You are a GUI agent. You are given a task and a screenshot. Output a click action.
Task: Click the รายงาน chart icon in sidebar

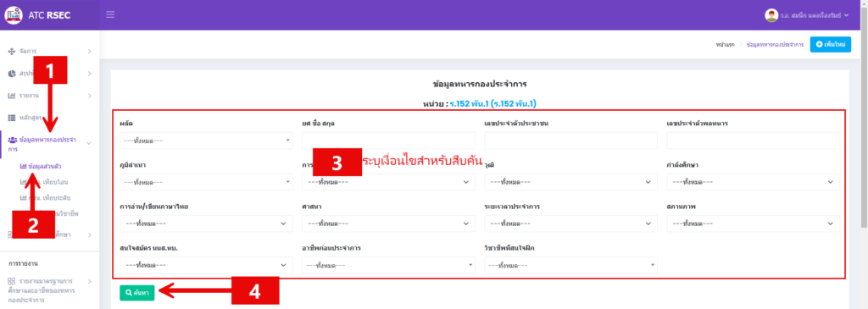[12, 96]
